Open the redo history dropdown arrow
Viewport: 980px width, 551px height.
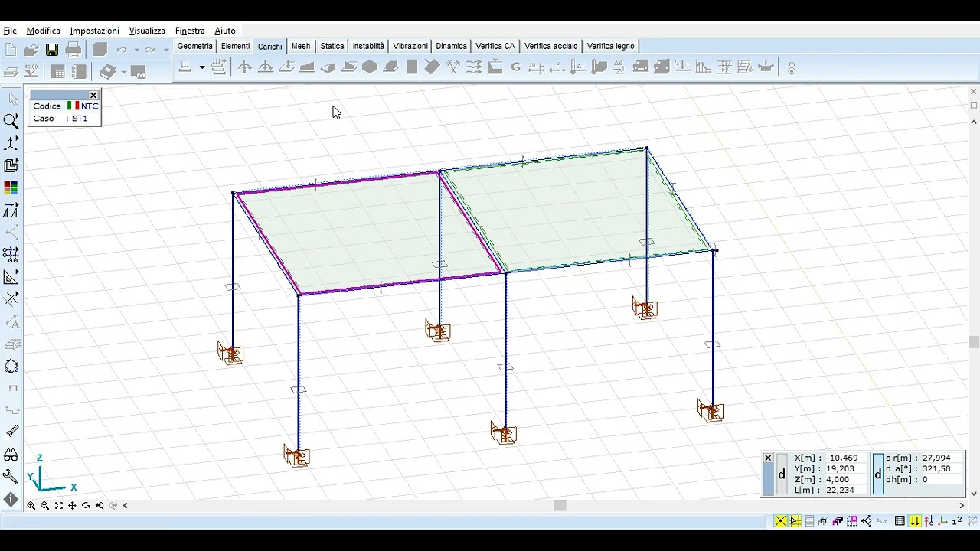tap(165, 51)
